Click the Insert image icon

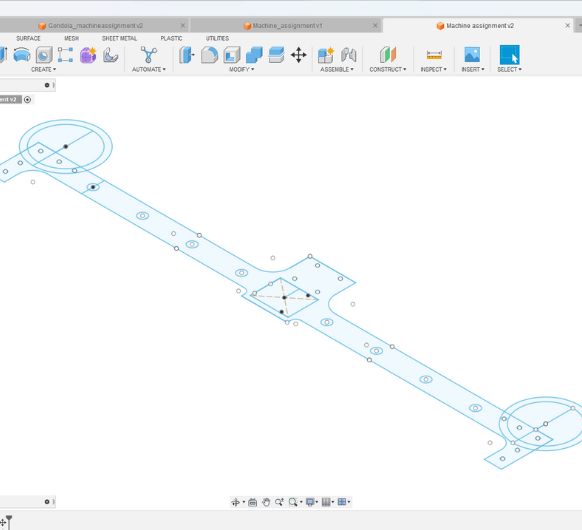coord(472,55)
